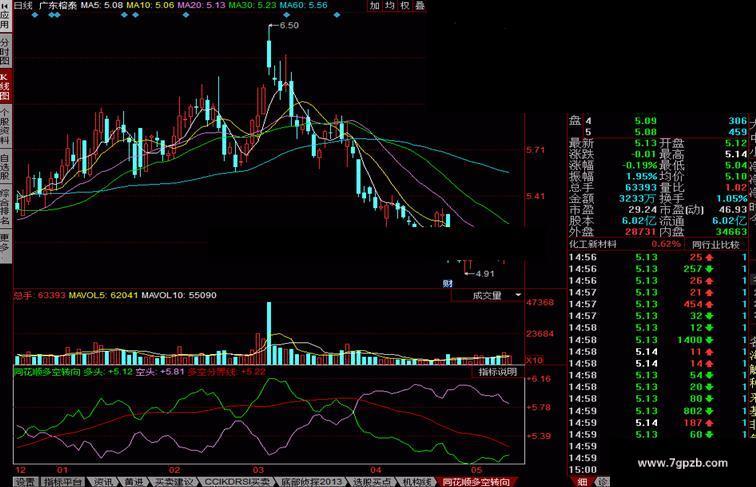Switch to 机构线 indicator tab
Screen dimensions: 756x487
pyautogui.click(x=416, y=482)
